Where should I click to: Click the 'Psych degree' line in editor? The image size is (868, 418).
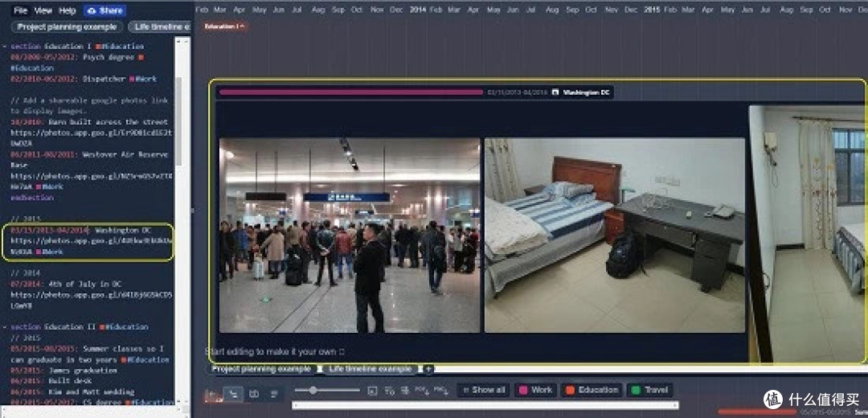tap(77, 57)
